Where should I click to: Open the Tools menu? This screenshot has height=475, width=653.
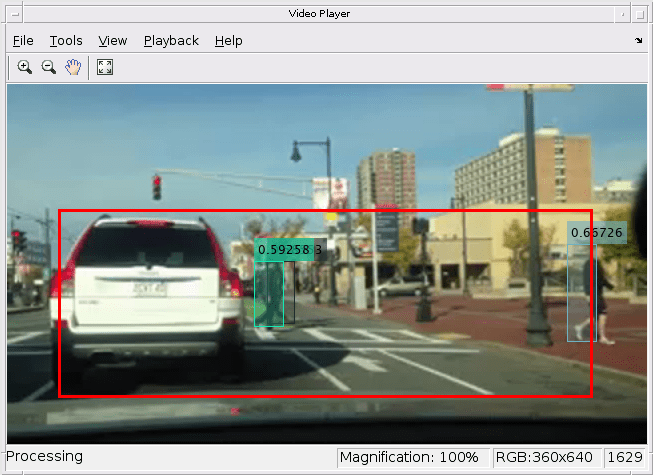66,41
